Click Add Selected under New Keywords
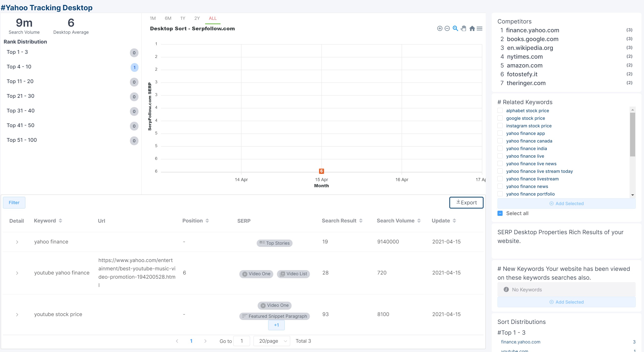The image size is (644, 352). [567, 302]
